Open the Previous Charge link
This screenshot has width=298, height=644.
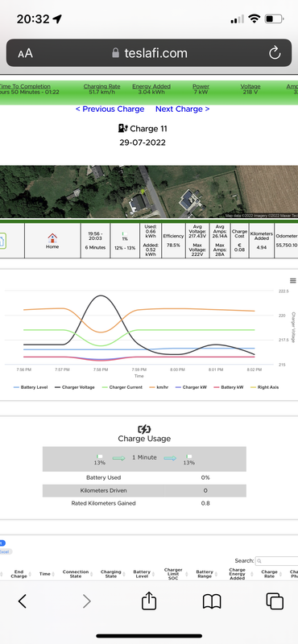(x=110, y=109)
